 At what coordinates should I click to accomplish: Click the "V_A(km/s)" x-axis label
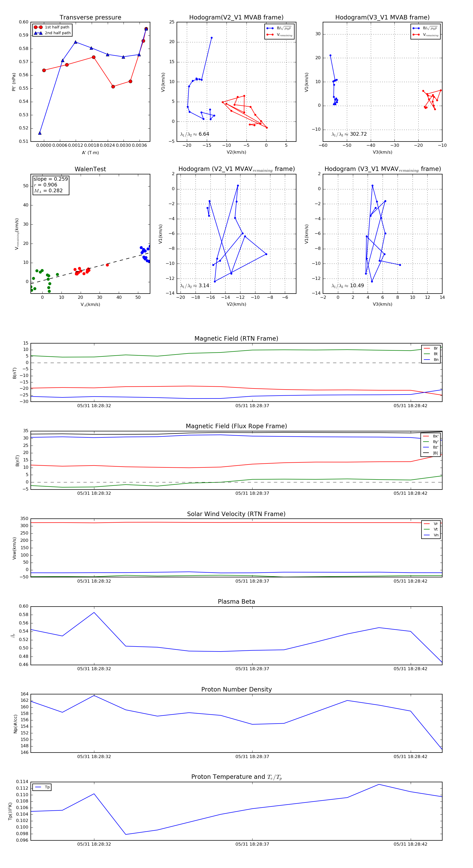(90, 305)
